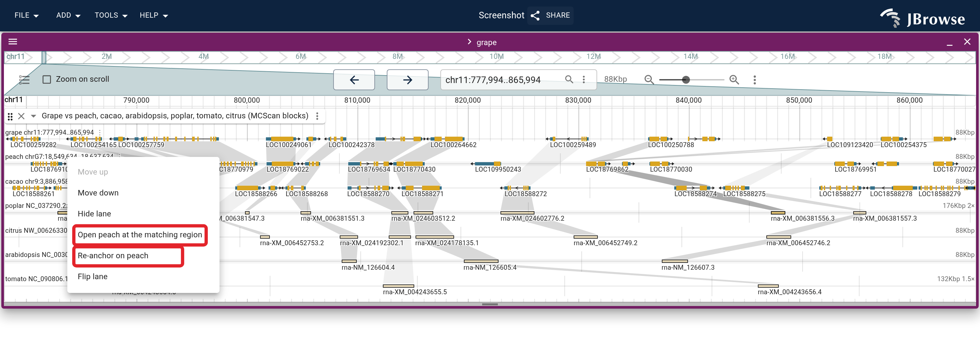Zoom out with the minus magnifier

click(x=649, y=79)
